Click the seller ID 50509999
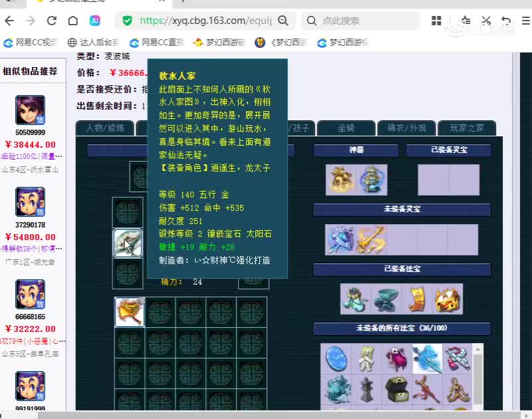This screenshot has height=419, width=532. click(x=30, y=132)
